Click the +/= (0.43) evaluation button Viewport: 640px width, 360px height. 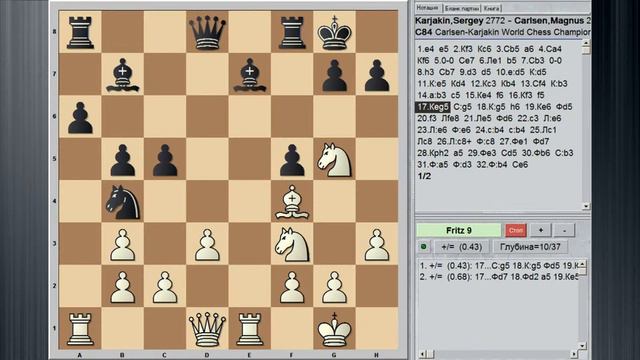(x=461, y=247)
